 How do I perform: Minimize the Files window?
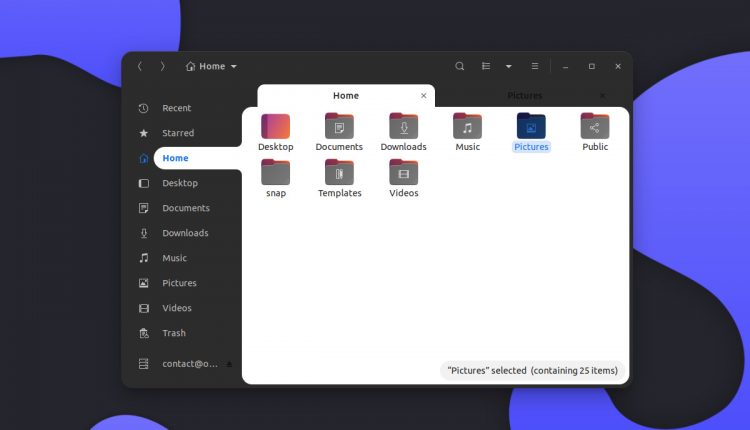coord(565,66)
